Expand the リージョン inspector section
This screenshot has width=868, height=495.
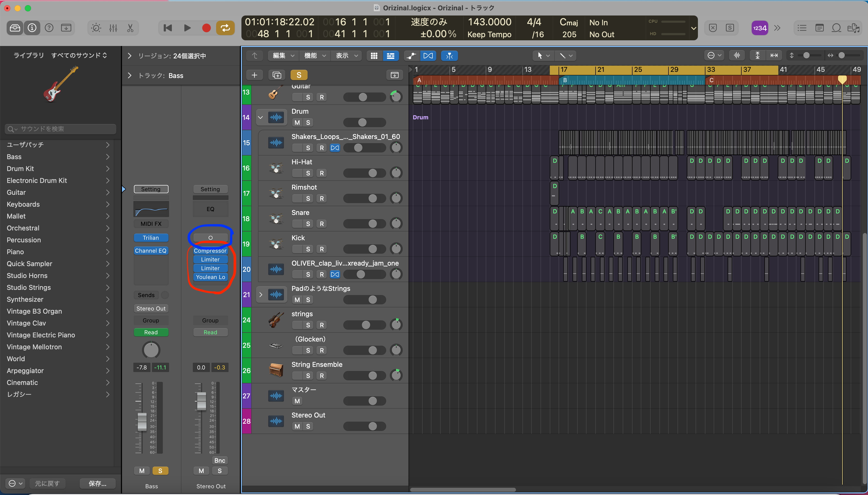tap(130, 56)
